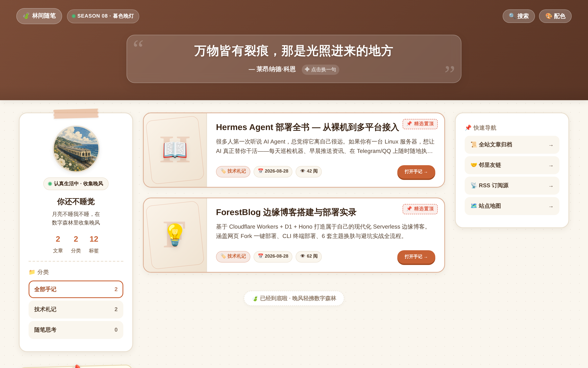Click the open book thumbnail of Hermes article

coord(175,150)
